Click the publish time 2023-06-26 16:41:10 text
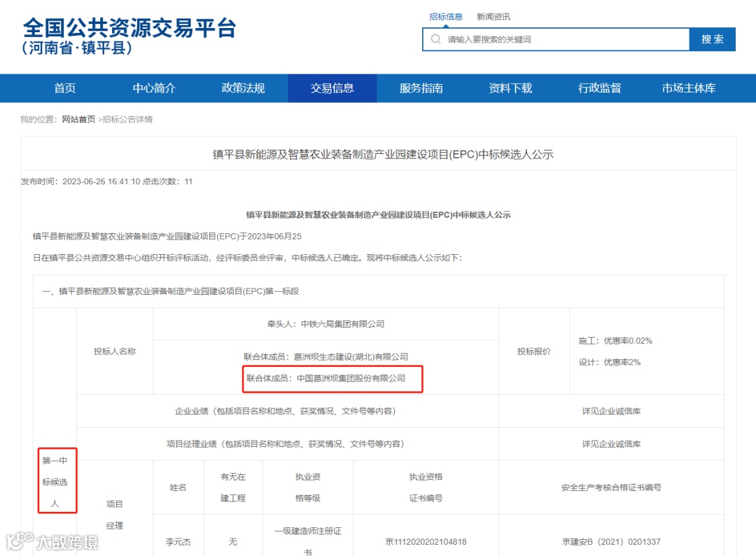This screenshot has height=556, width=756. [101, 181]
